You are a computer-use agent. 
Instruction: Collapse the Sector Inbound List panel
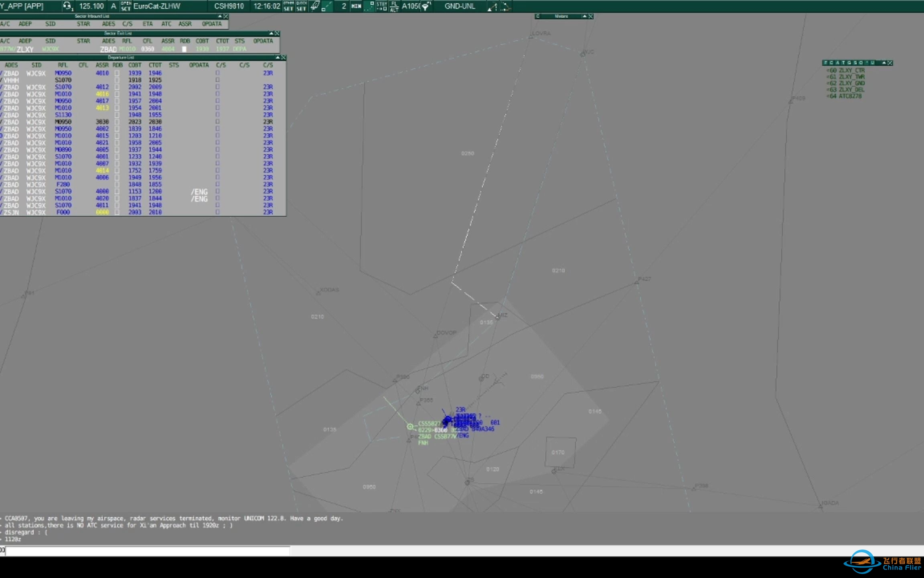(x=220, y=16)
